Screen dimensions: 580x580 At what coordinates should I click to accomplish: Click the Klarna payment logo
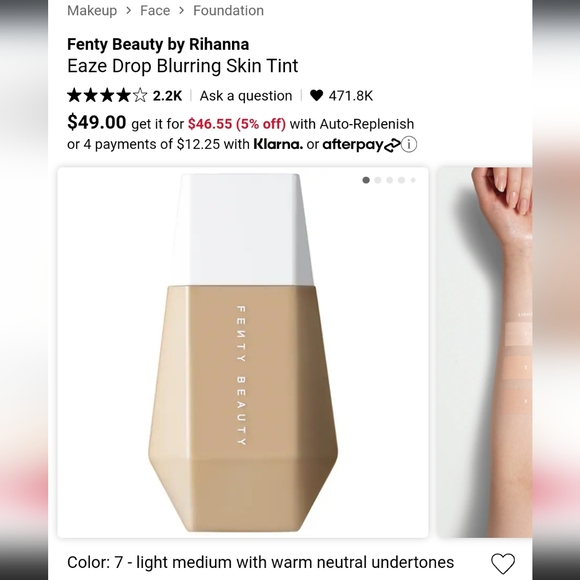coord(278,144)
